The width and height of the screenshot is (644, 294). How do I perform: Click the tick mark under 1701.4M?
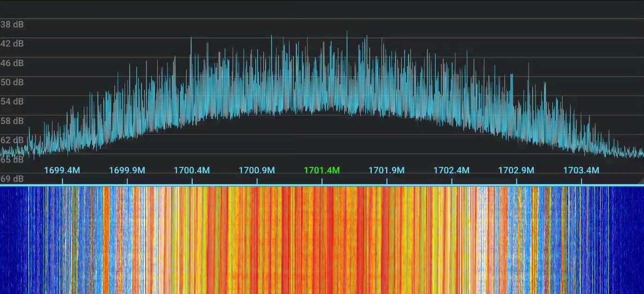pyautogui.click(x=322, y=179)
